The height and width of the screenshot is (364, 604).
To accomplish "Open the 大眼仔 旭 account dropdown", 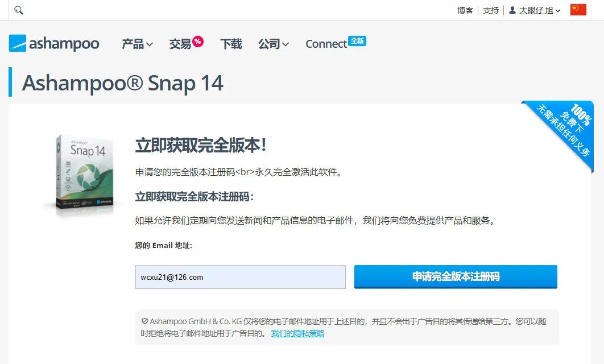I will click(x=540, y=10).
